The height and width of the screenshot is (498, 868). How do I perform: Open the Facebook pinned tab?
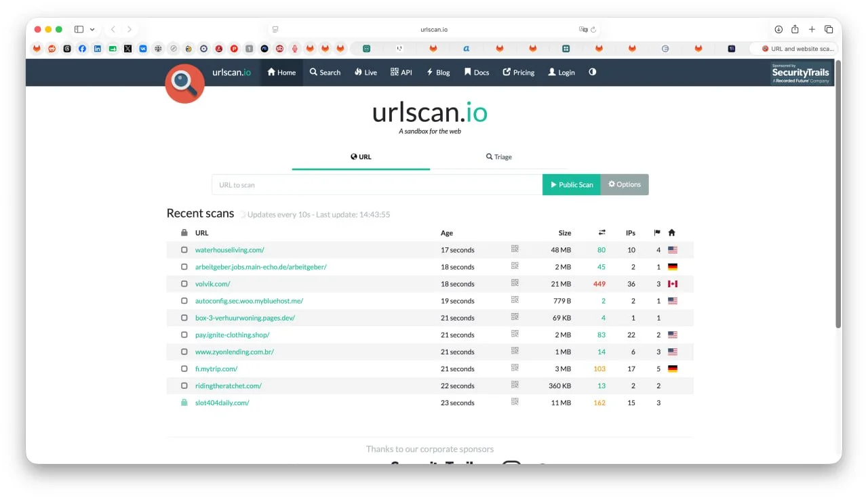(82, 49)
